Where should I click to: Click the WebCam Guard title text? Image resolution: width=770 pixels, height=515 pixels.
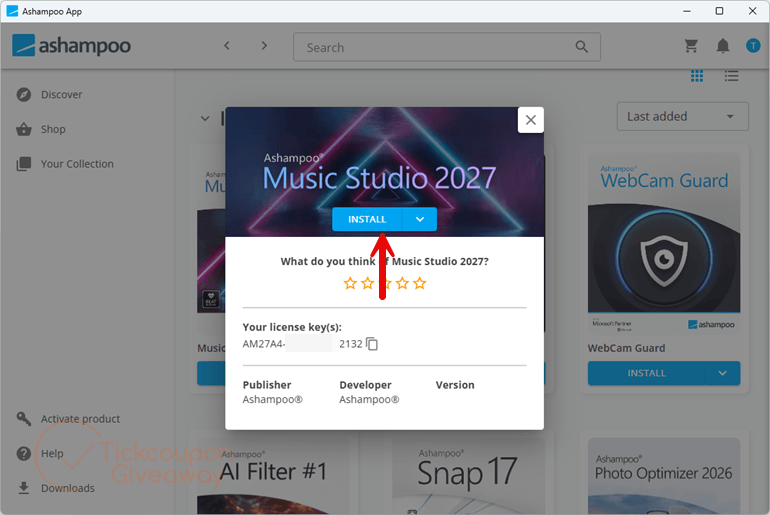point(626,348)
